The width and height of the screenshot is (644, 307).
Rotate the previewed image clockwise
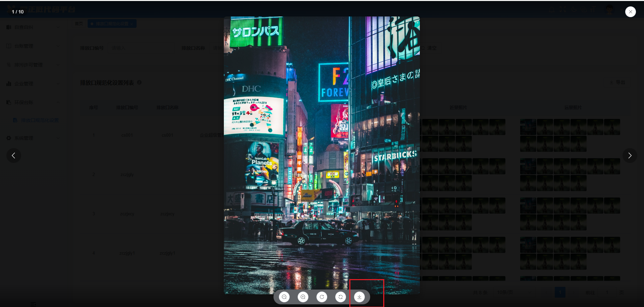(x=322, y=297)
